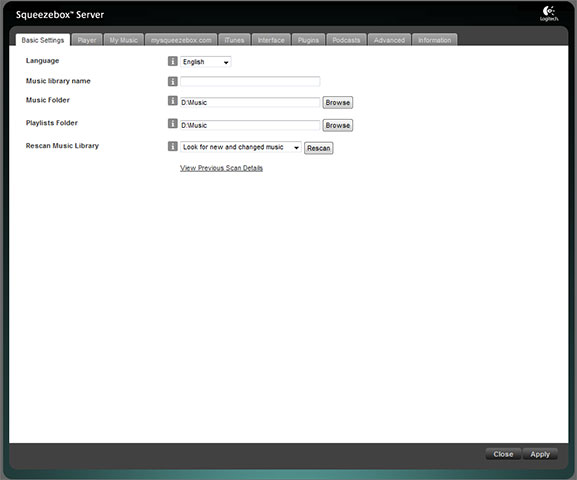
Task: Click the Apply button
Action: click(540, 454)
